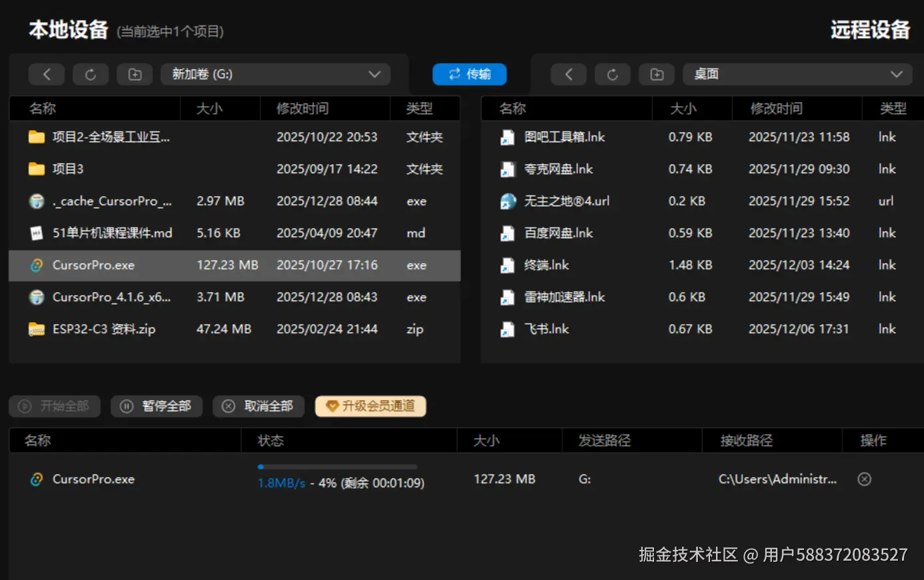Create new folder on remote device
Screen dimensions: 924x580
(657, 74)
